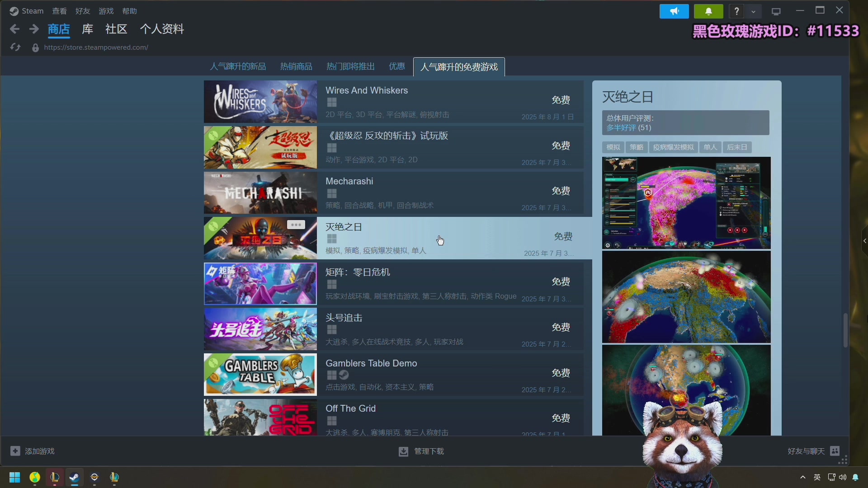The height and width of the screenshot is (488, 868).
Task: Show hidden tray icons chevron
Action: tap(803, 477)
